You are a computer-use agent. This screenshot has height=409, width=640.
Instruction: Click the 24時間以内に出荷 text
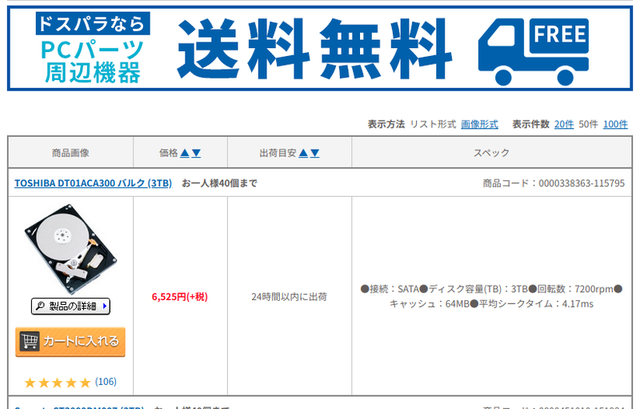pyautogui.click(x=289, y=297)
